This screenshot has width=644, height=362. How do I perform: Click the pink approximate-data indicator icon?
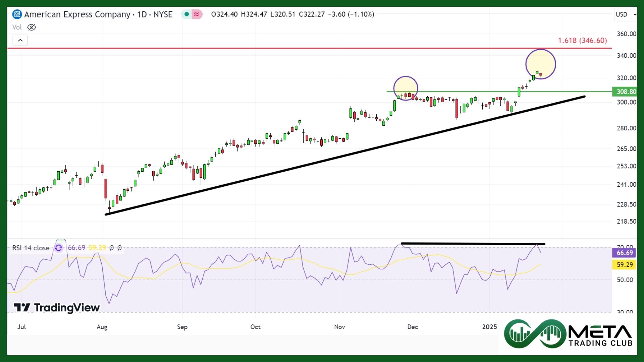pyautogui.click(x=197, y=14)
